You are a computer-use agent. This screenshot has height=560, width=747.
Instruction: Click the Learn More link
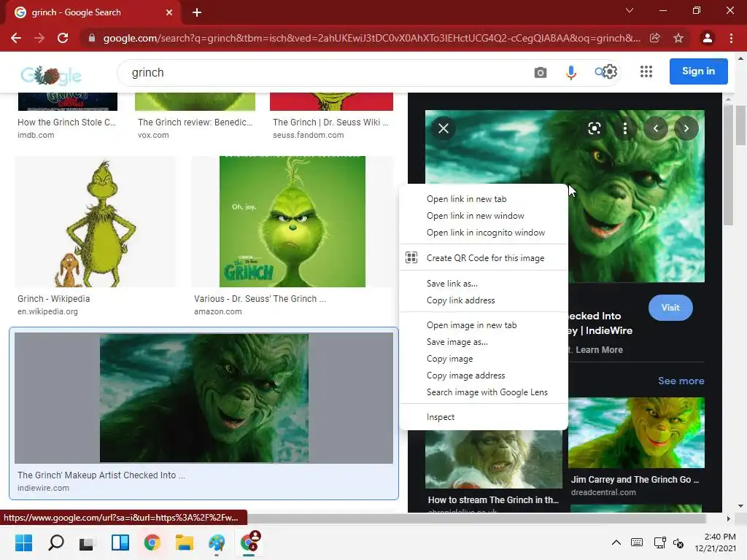click(599, 349)
